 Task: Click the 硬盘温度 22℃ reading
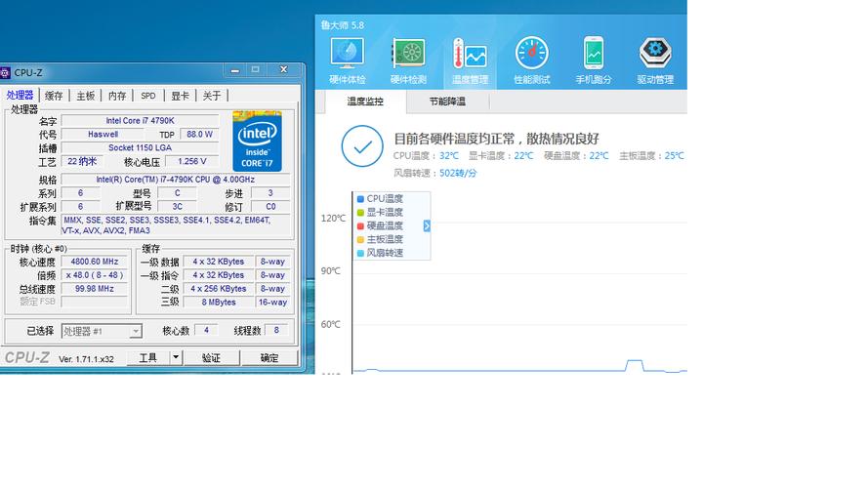[576, 156]
